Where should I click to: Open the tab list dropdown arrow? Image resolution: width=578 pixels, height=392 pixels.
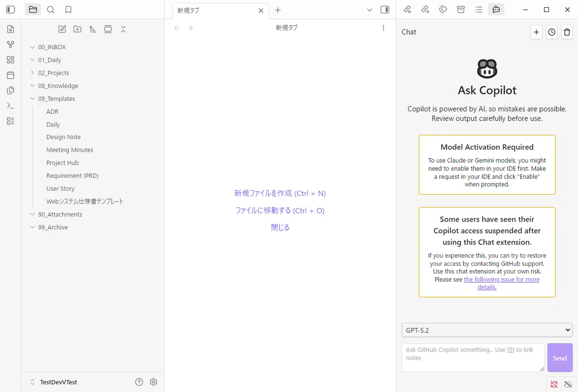tap(369, 10)
